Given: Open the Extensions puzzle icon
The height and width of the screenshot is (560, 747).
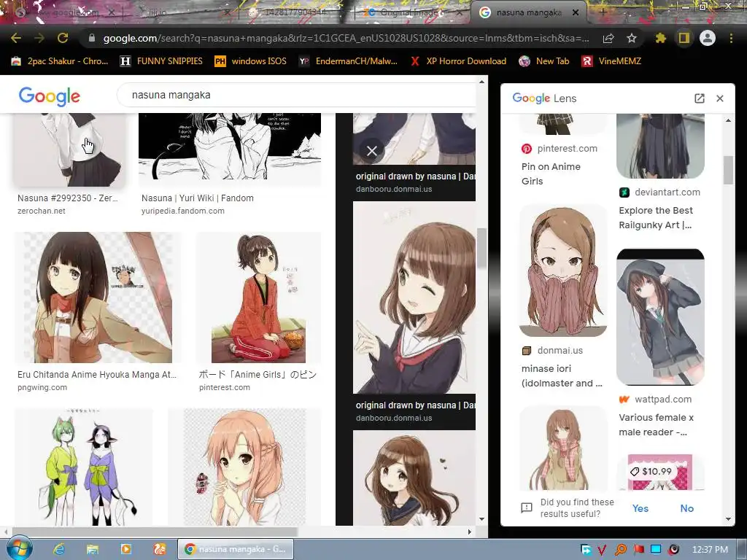Looking at the screenshot, I should point(660,38).
